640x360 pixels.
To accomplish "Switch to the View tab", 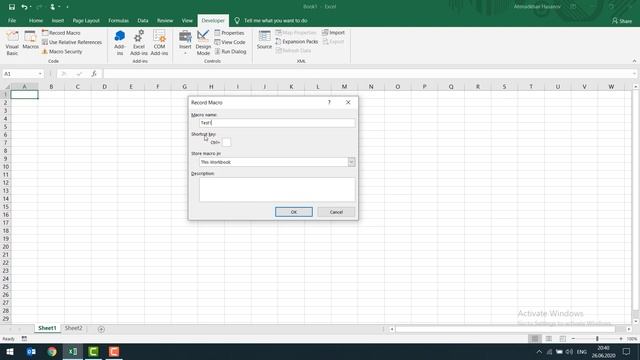I will tap(187, 20).
